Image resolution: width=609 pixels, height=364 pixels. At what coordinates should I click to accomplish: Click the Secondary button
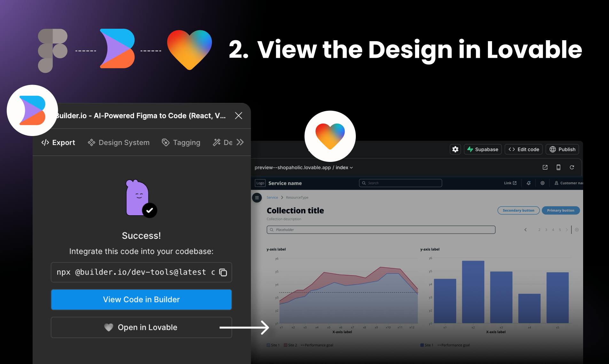click(x=519, y=210)
